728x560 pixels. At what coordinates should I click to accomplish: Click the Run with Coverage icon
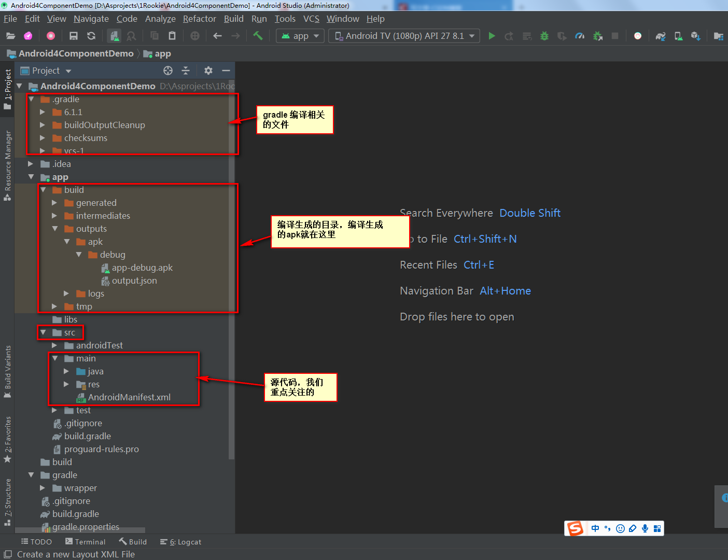562,36
